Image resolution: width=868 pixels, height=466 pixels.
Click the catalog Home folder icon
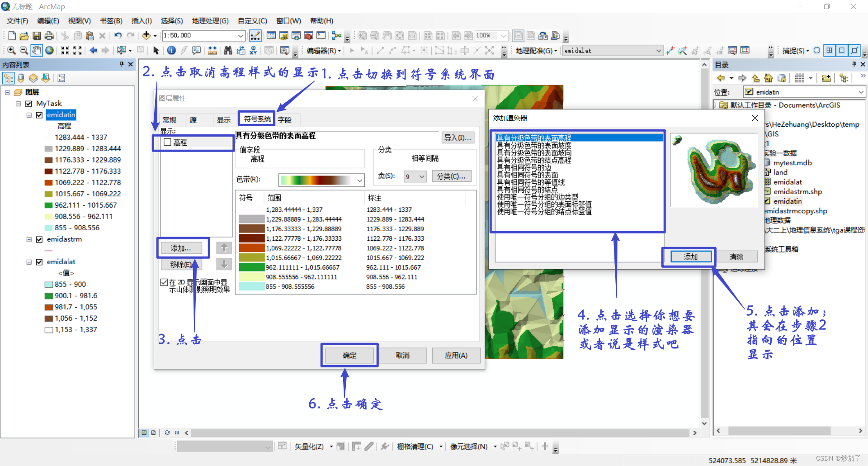coord(768,78)
